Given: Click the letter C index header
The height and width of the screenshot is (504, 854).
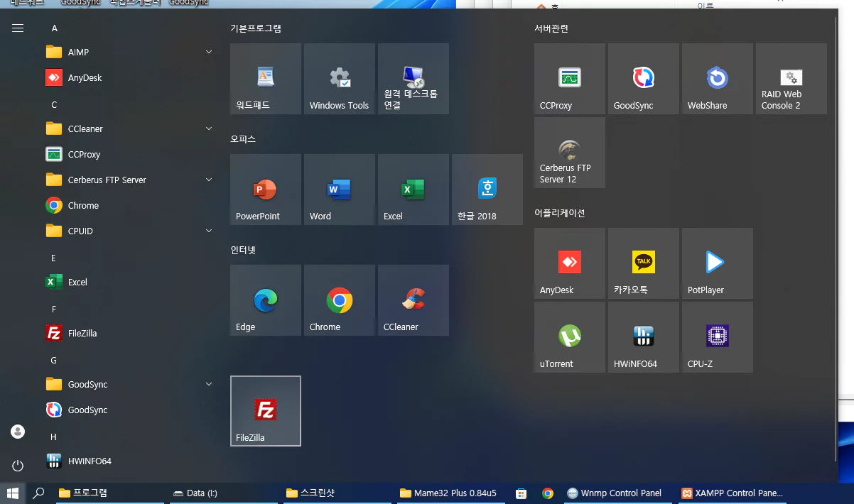Looking at the screenshot, I should coord(54,104).
